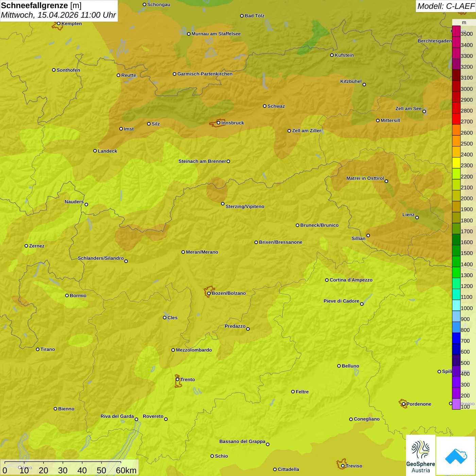Select the Treviso city marker dot
Image resolution: width=476 pixels, height=476 pixels.
pos(343,466)
